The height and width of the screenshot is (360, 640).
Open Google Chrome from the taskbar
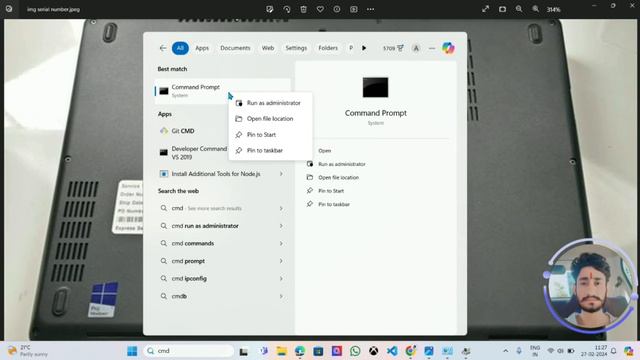411,351
